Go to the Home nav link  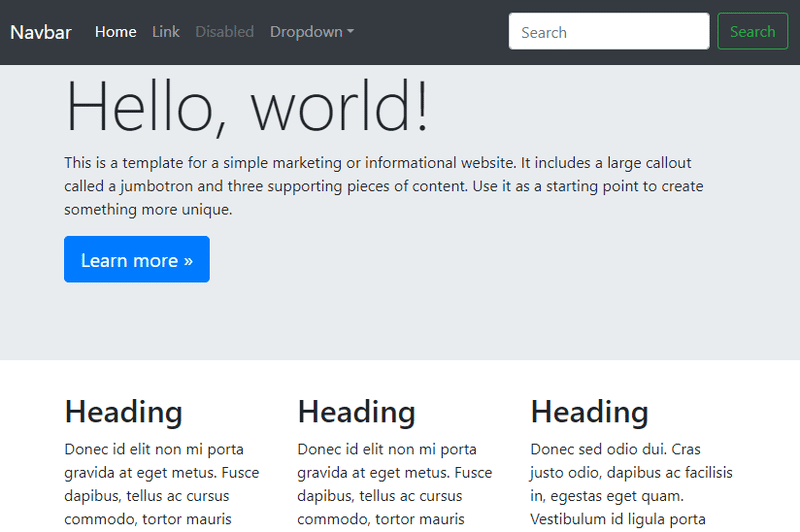(115, 32)
